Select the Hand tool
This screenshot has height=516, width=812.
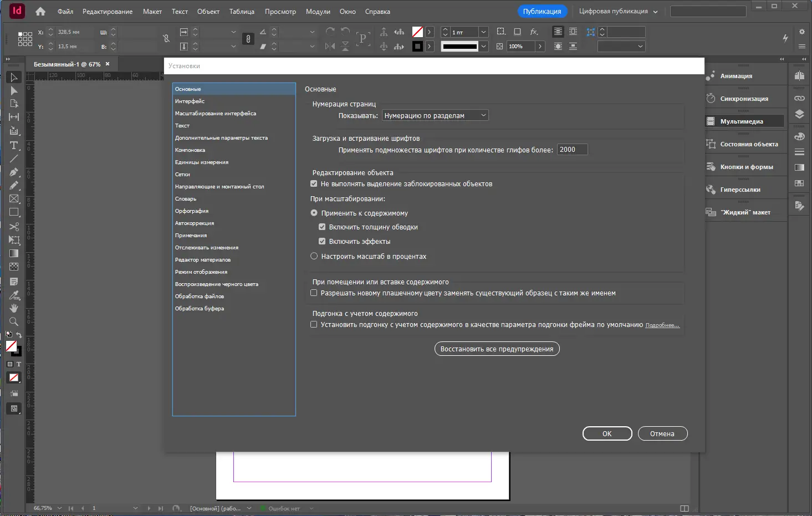point(14,308)
